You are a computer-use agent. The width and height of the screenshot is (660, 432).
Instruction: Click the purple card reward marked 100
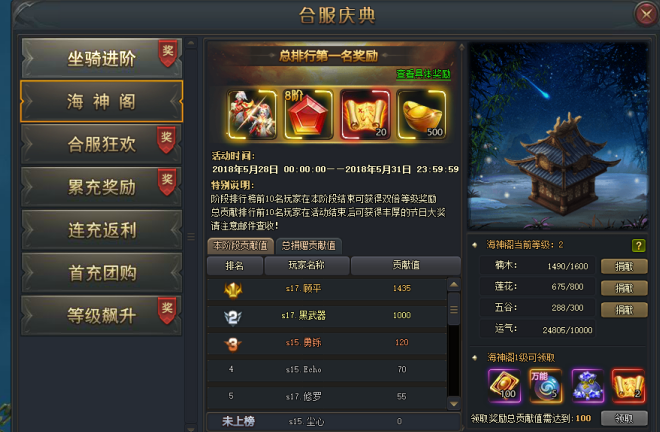[x=504, y=386]
